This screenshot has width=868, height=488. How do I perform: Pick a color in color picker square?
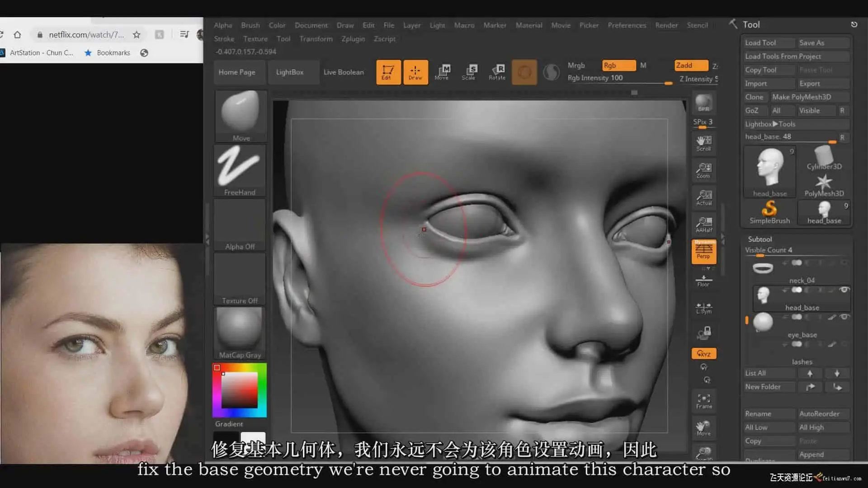coord(239,389)
